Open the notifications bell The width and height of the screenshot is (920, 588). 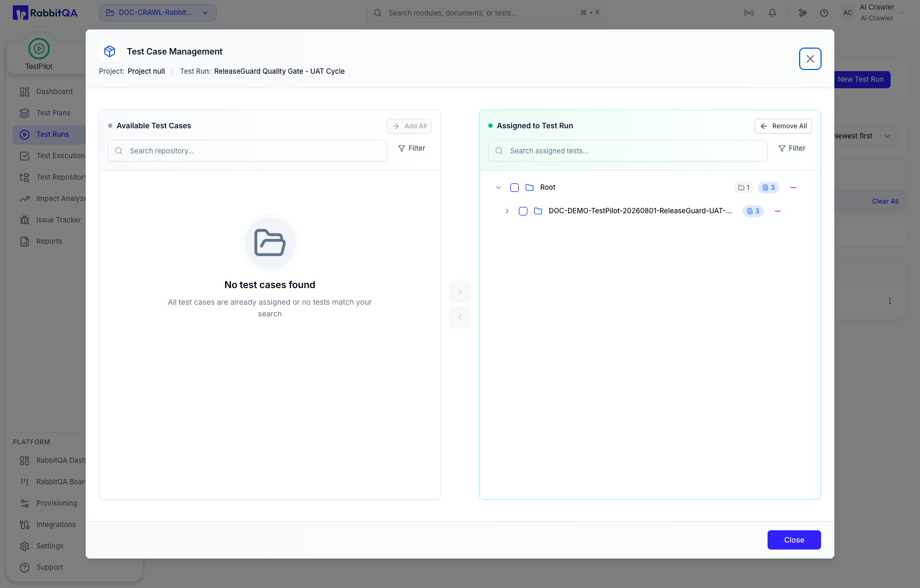[x=772, y=13]
